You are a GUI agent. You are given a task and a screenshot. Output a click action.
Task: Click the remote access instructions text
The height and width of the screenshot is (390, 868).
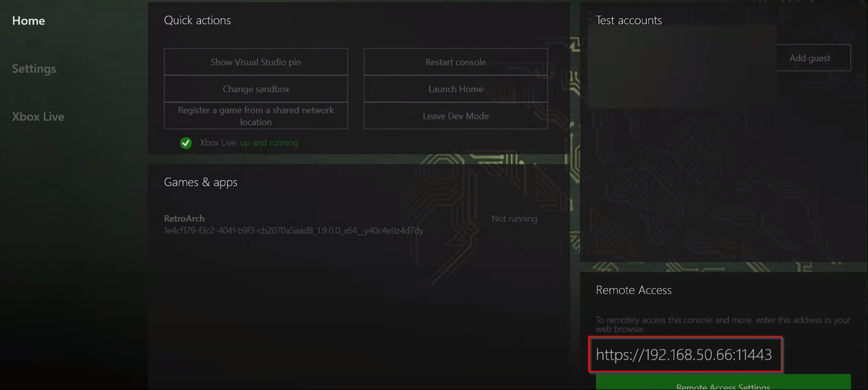(723, 325)
